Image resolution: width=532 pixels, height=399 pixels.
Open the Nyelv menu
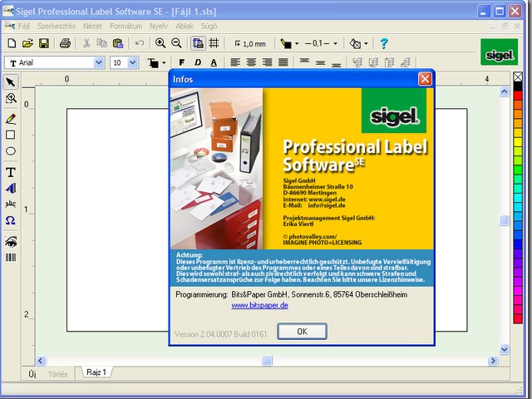click(x=159, y=26)
